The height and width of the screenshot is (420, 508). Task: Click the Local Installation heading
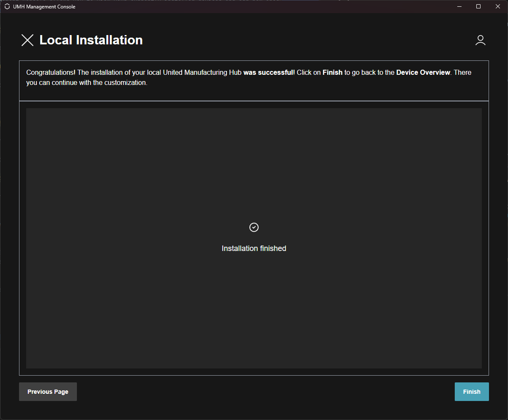(91, 40)
